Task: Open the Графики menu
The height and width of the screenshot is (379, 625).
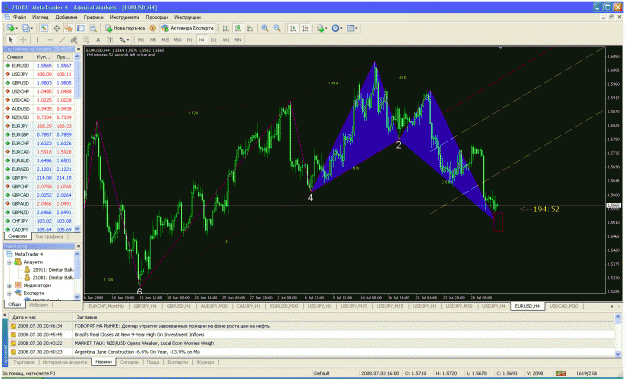Action: coord(93,17)
